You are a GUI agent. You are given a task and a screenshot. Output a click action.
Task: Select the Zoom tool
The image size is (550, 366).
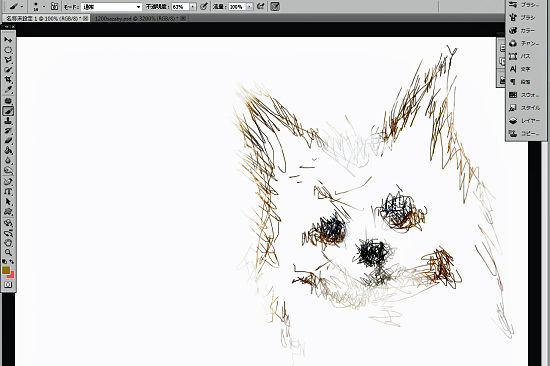(x=8, y=253)
